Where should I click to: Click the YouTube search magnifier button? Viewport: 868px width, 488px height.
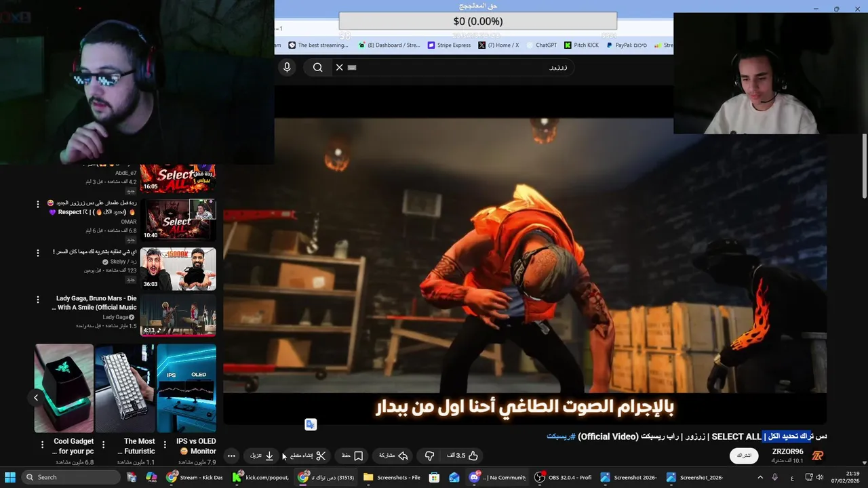coord(317,67)
